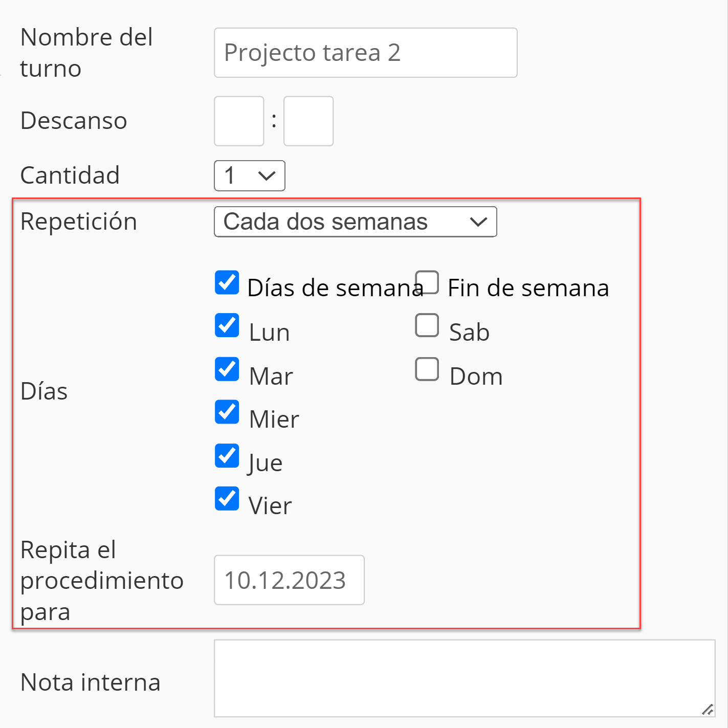Click the Cantidad dropdown chevron arrow

267,176
